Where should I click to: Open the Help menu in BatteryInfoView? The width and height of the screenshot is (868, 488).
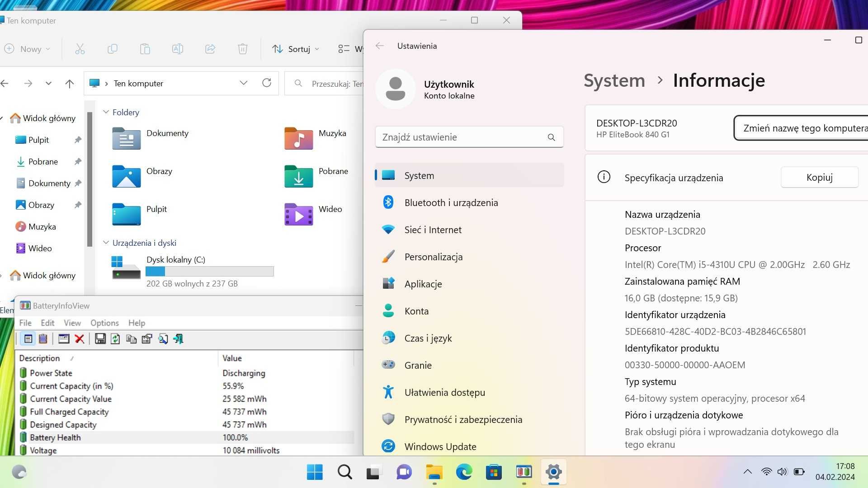coord(137,323)
